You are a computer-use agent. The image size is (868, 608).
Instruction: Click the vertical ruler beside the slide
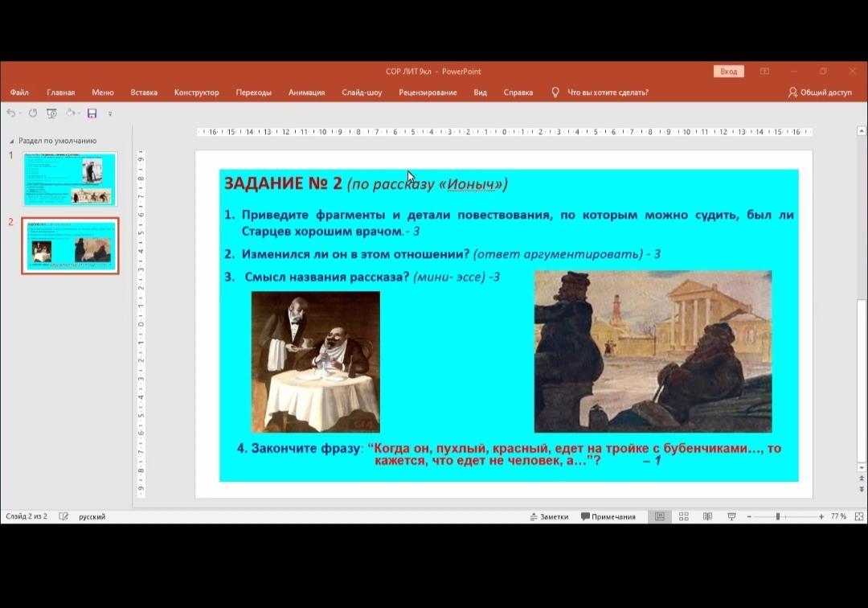pyautogui.click(x=141, y=324)
